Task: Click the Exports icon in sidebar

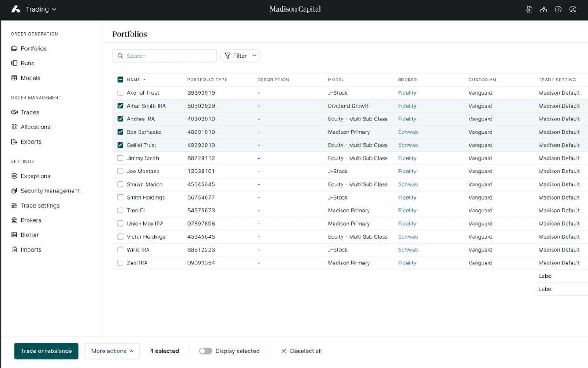Action: coord(14,142)
